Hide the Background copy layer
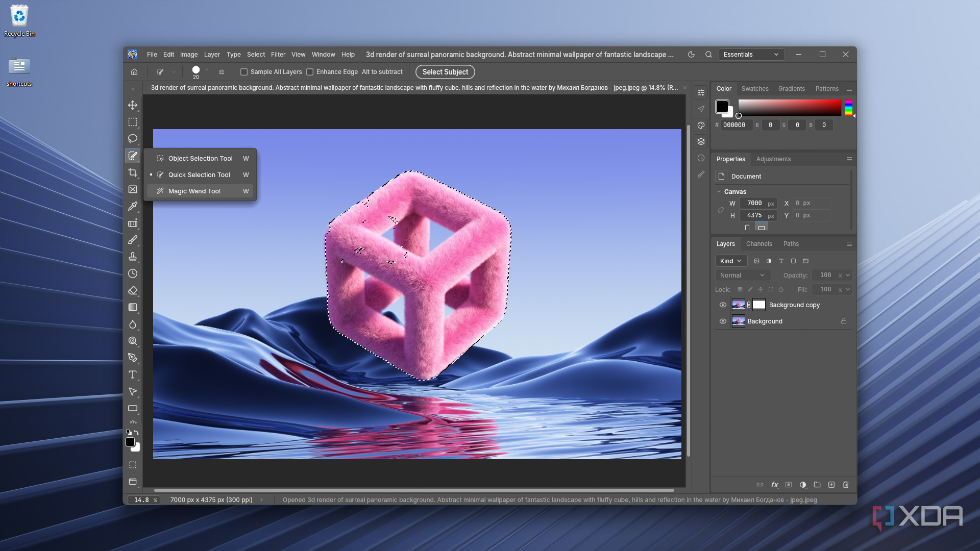This screenshot has width=980, height=551. pyautogui.click(x=723, y=305)
